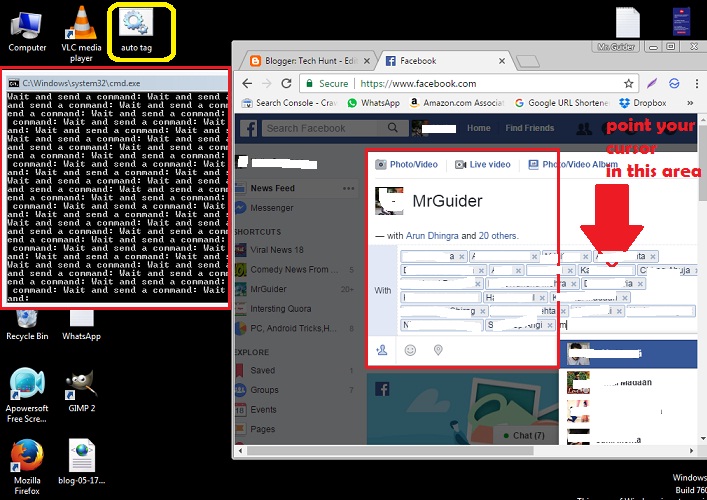Open Dropbox bookmark
The height and width of the screenshot is (500, 707).
[643, 103]
